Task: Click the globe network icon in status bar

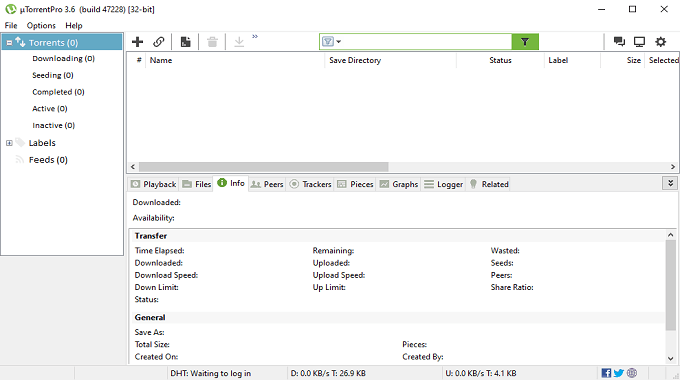Action: coord(632,373)
